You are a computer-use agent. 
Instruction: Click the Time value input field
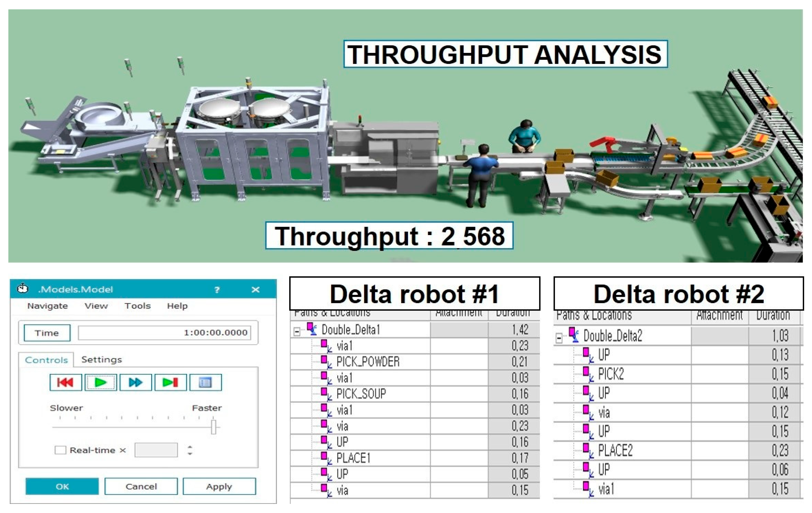(164, 333)
